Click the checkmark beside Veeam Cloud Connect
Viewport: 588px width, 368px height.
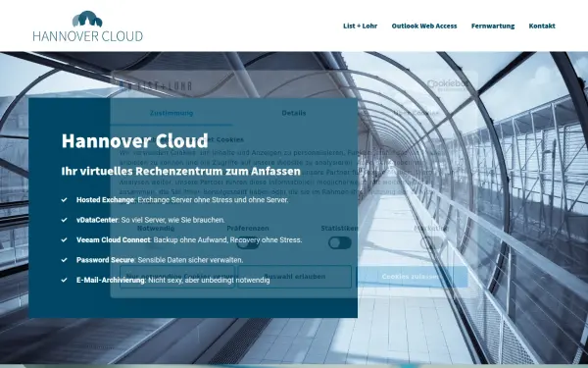coord(64,239)
